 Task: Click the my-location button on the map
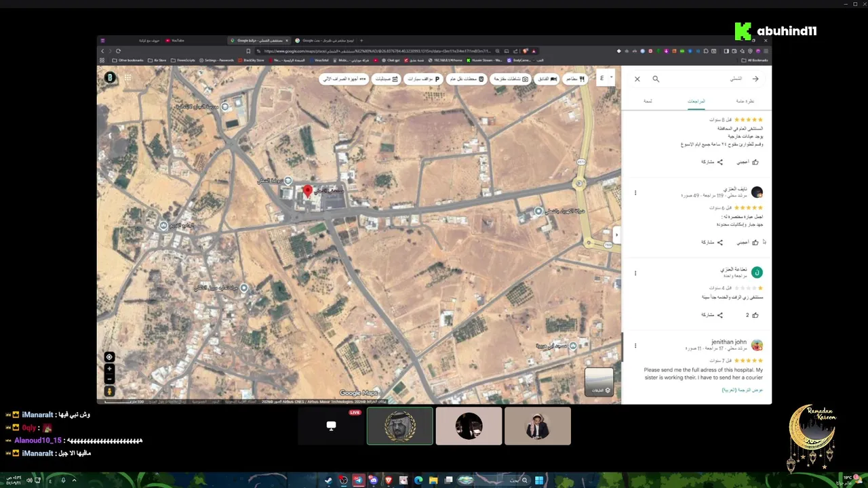[109, 357]
